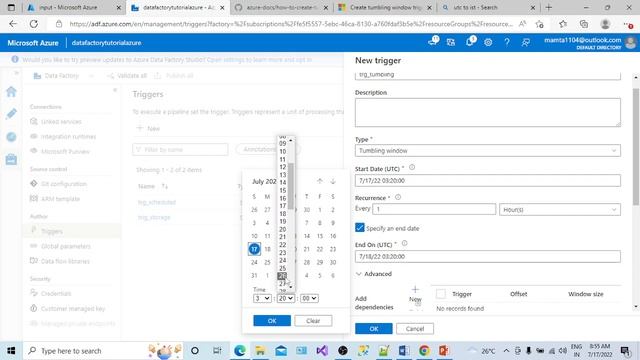Click the Description text area
The height and width of the screenshot is (360, 640).
point(488,112)
